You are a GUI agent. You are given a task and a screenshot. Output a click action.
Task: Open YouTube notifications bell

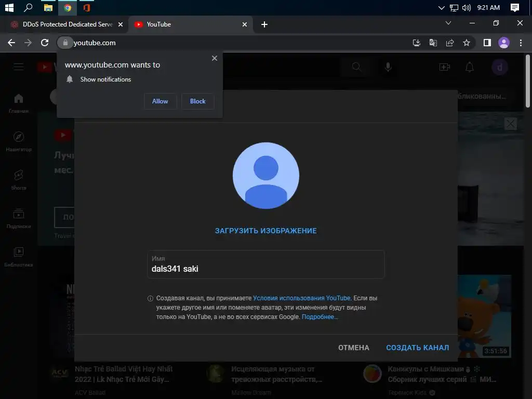tap(470, 67)
